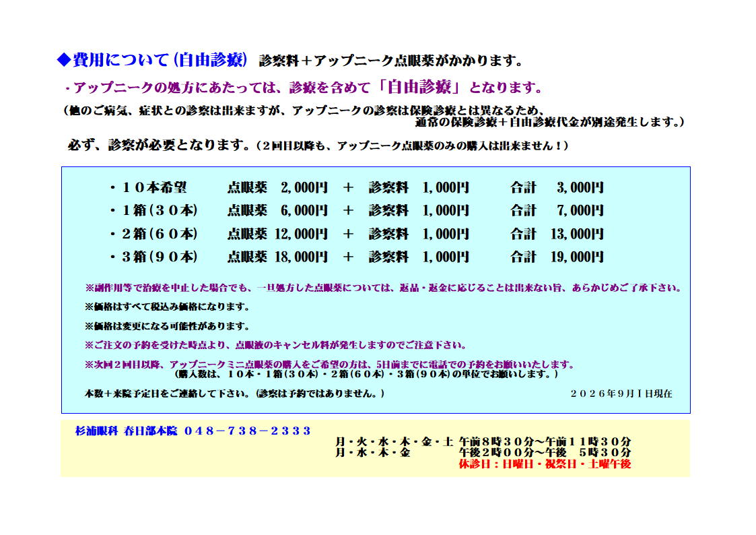Click the total 合計 13,000円
This screenshot has height=535, width=756.
(557, 234)
